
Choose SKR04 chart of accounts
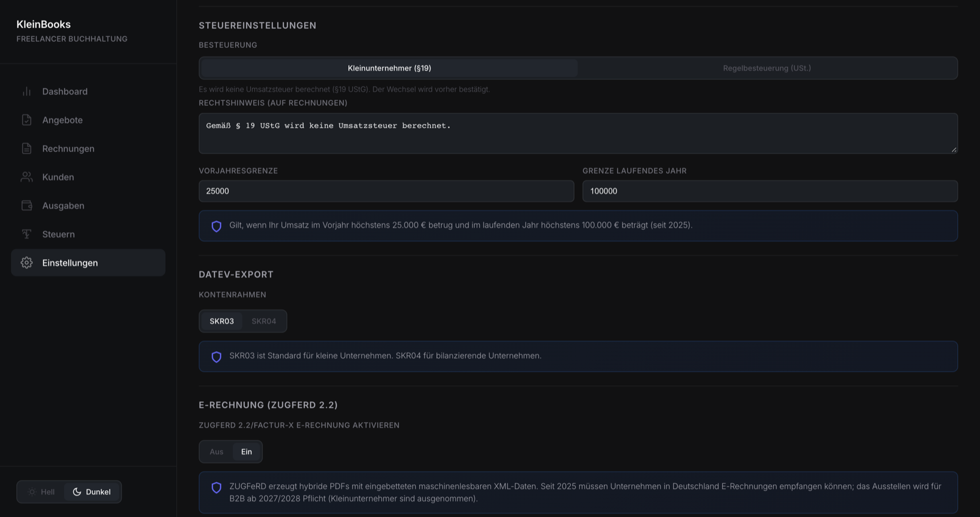coord(264,321)
